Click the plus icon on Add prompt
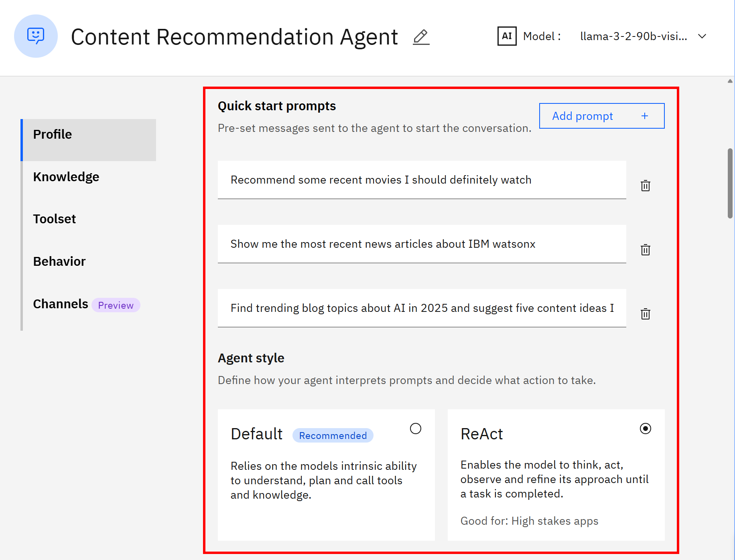 click(644, 116)
